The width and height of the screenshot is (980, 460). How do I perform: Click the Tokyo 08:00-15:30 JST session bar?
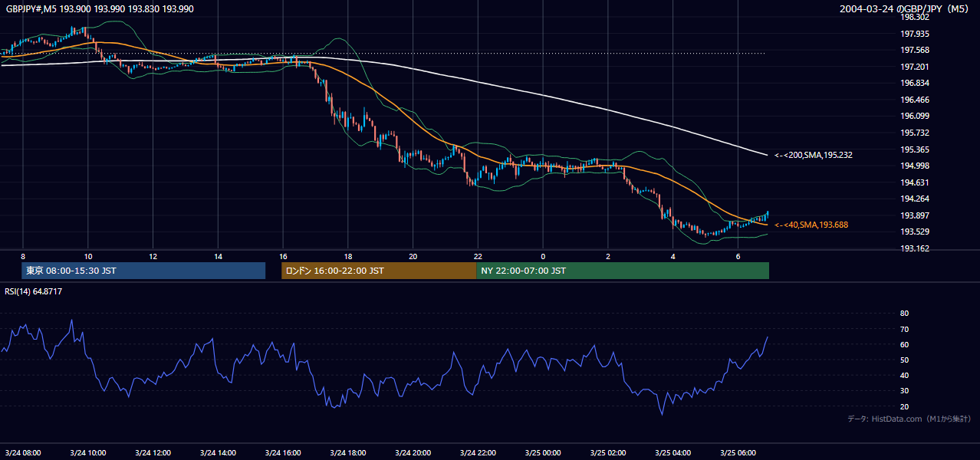[x=143, y=271]
